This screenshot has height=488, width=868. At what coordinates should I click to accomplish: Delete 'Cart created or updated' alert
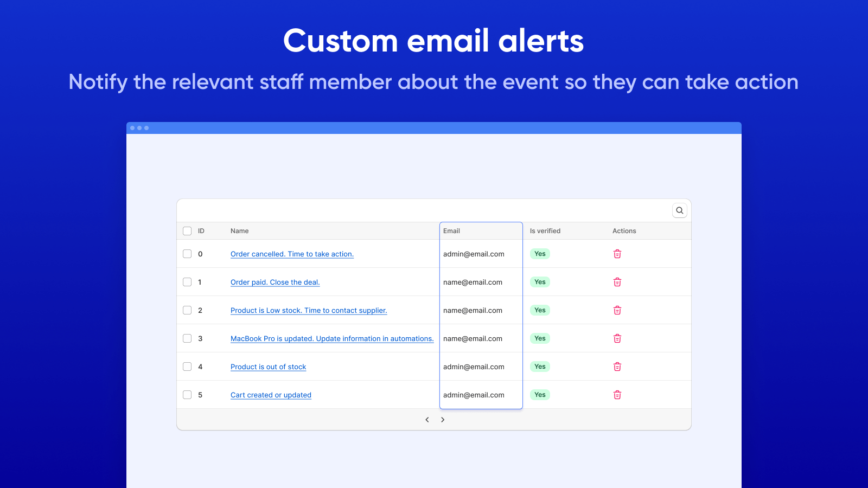click(x=617, y=395)
